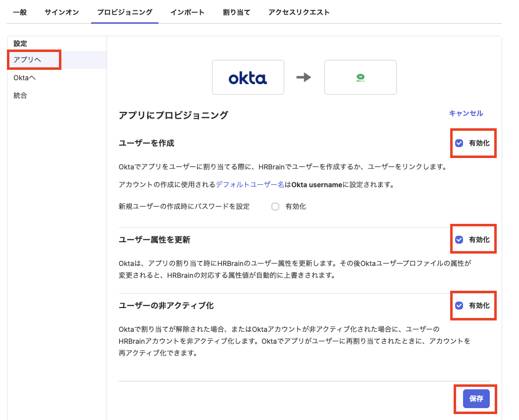Go to the インポート tab
Image resolution: width=519 pixels, height=420 pixels.
[x=187, y=12]
